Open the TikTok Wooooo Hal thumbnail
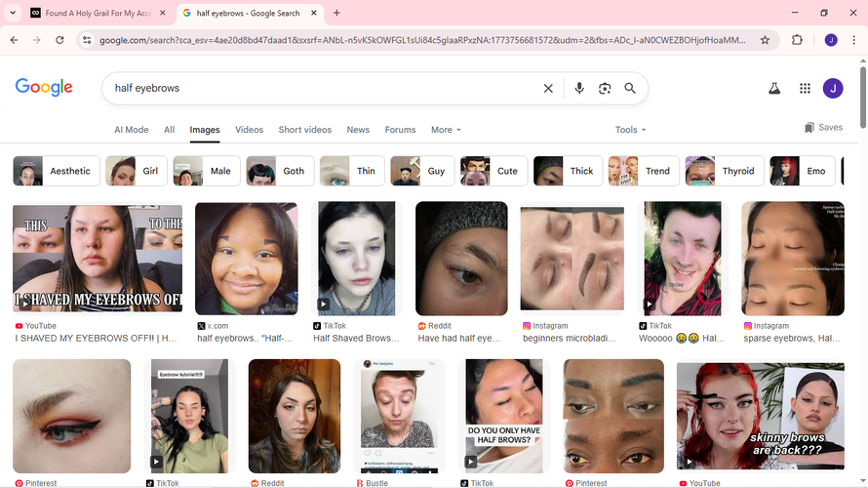The width and height of the screenshot is (868, 488). 683,258
